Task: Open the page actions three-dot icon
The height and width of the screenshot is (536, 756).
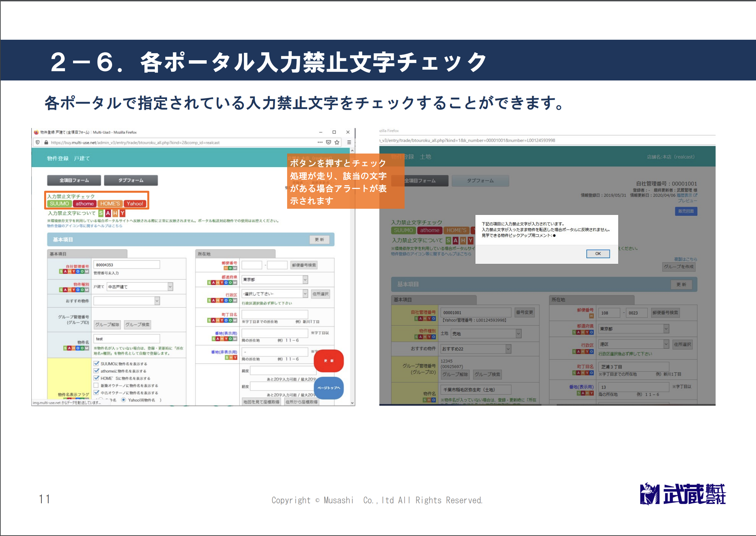Action: coord(320,142)
